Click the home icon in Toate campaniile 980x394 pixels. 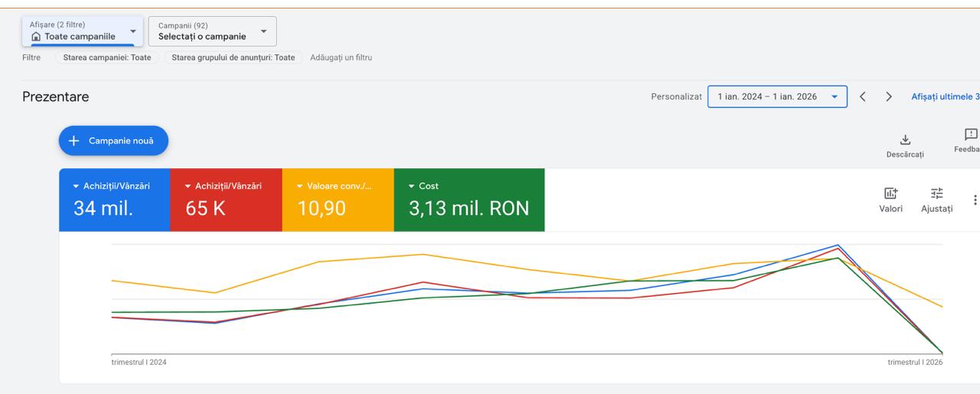[36, 37]
